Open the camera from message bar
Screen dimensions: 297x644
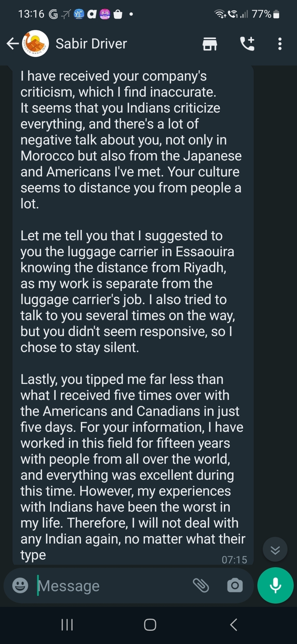click(235, 585)
